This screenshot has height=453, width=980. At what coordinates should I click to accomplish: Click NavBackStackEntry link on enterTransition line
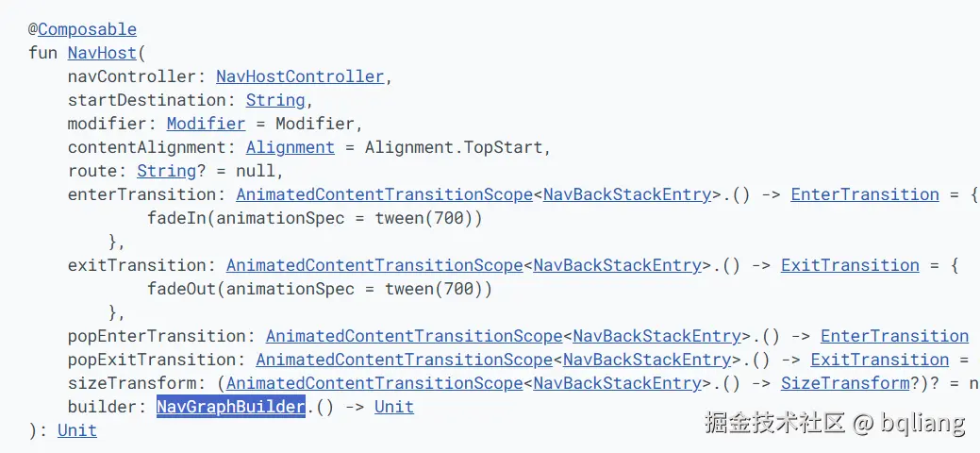(626, 194)
